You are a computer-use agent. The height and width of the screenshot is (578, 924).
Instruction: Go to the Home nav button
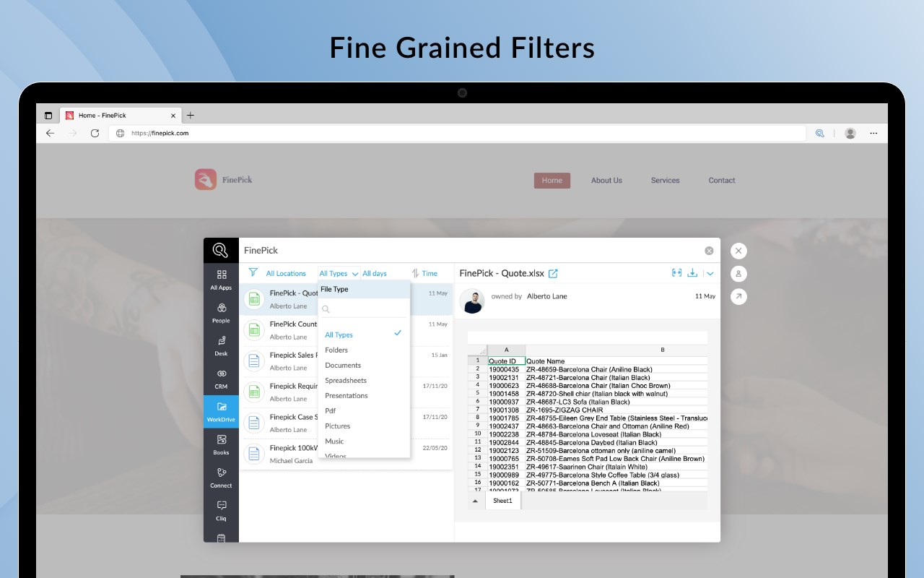552,181
